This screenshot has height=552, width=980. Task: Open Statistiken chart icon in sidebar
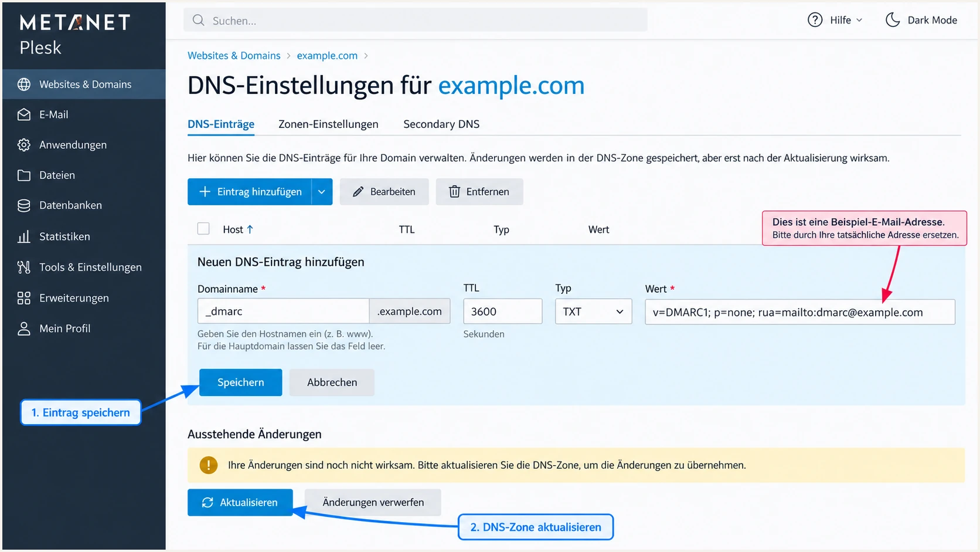point(24,236)
